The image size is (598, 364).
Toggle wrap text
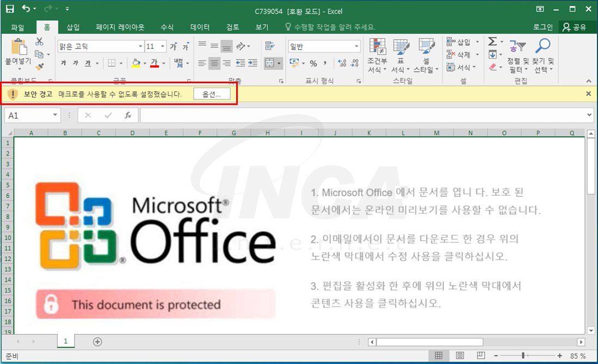[270, 46]
